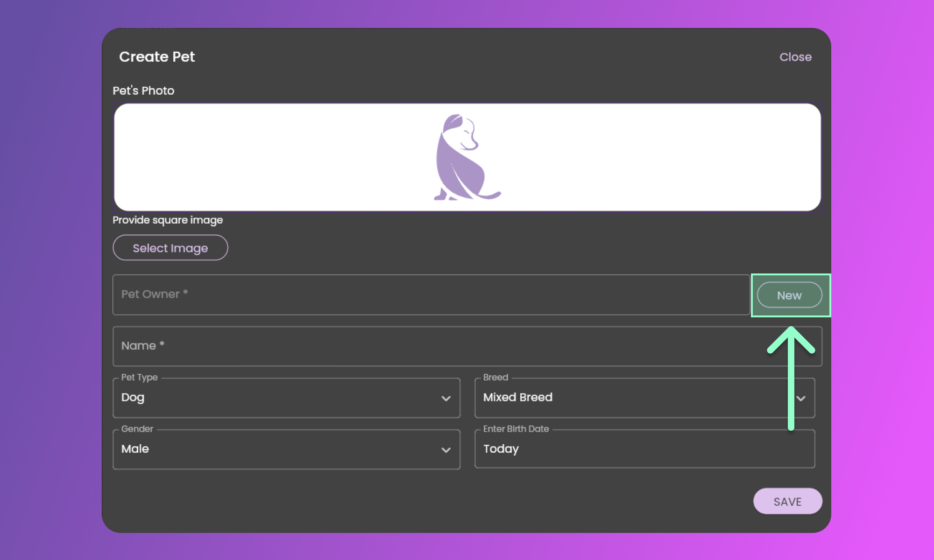This screenshot has width=934, height=560.
Task: Click the Pet Type dropdown chevron
Action: coord(446,399)
